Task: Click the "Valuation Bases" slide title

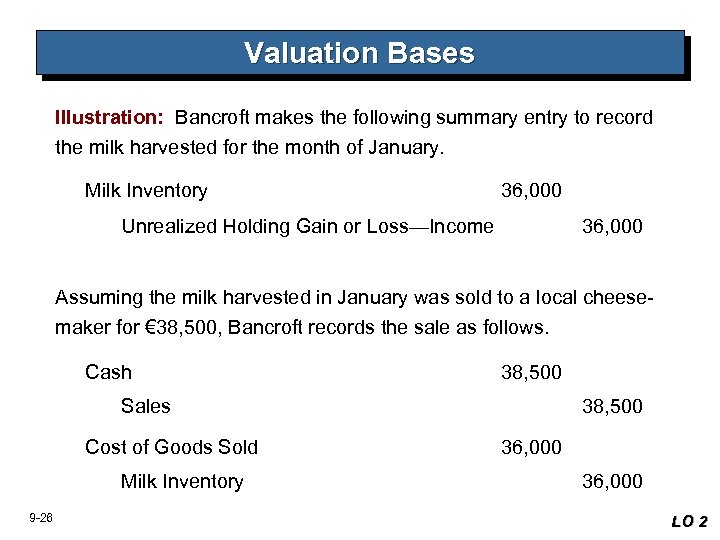Action: [359, 53]
